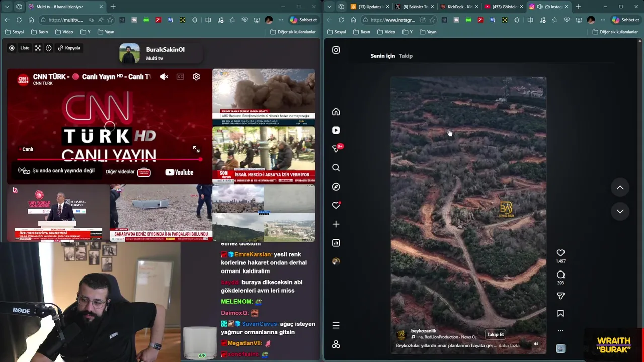The width and height of the screenshot is (644, 362).
Task: Expand the reel caption with daha fazla
Action: click(509, 345)
